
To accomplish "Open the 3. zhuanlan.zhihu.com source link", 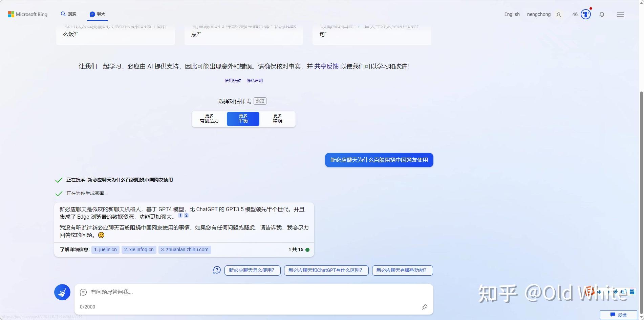I will click(185, 249).
